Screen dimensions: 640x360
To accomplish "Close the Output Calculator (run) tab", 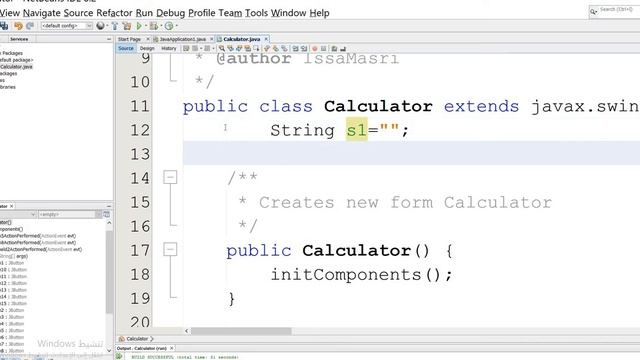I will coord(172,348).
